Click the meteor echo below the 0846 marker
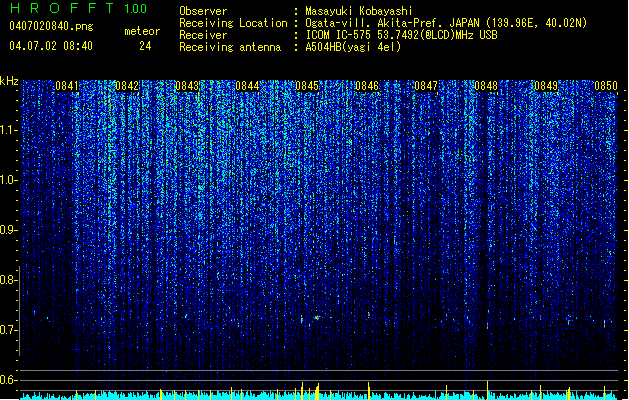The width and height of the screenshot is (629, 400). pos(369,315)
